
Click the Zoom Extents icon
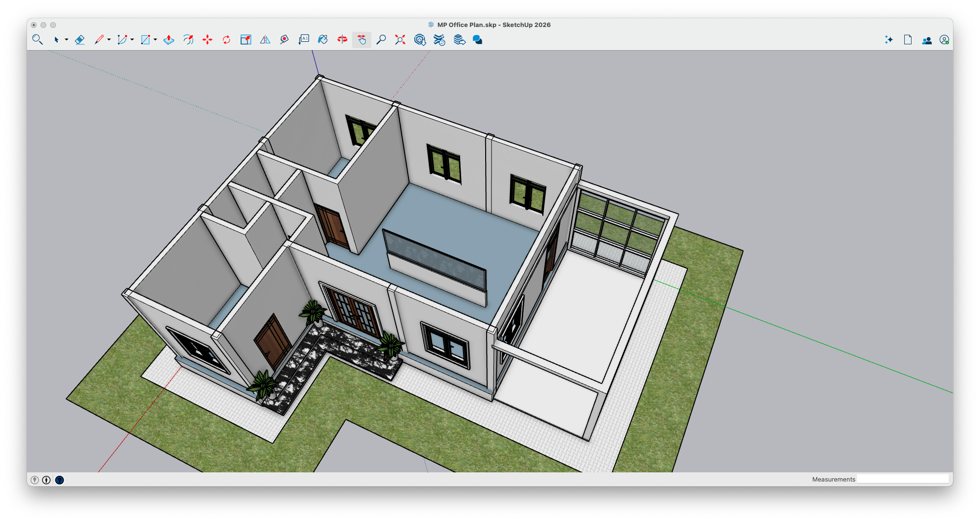click(400, 40)
